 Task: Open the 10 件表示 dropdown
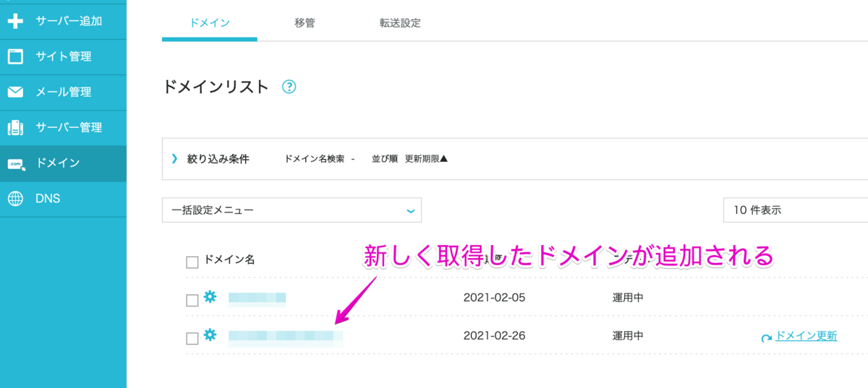[796, 210]
